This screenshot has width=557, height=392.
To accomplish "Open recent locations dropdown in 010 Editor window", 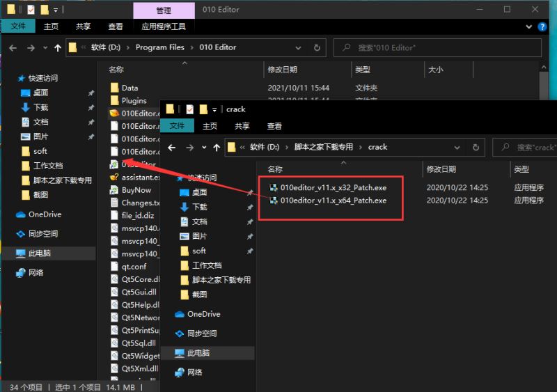I will (x=45, y=47).
